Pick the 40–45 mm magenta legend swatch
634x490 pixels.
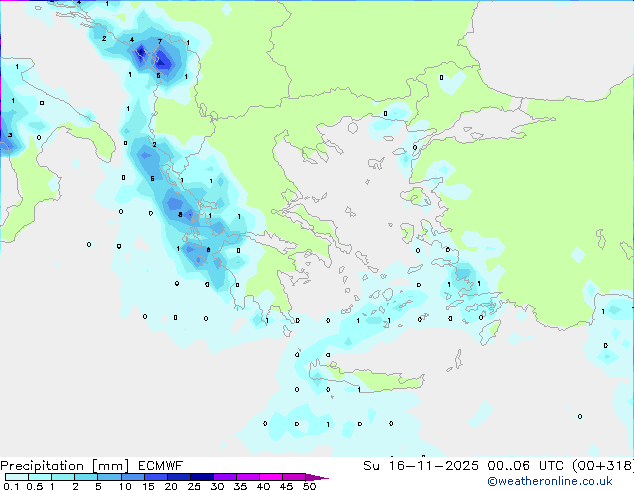(271, 477)
